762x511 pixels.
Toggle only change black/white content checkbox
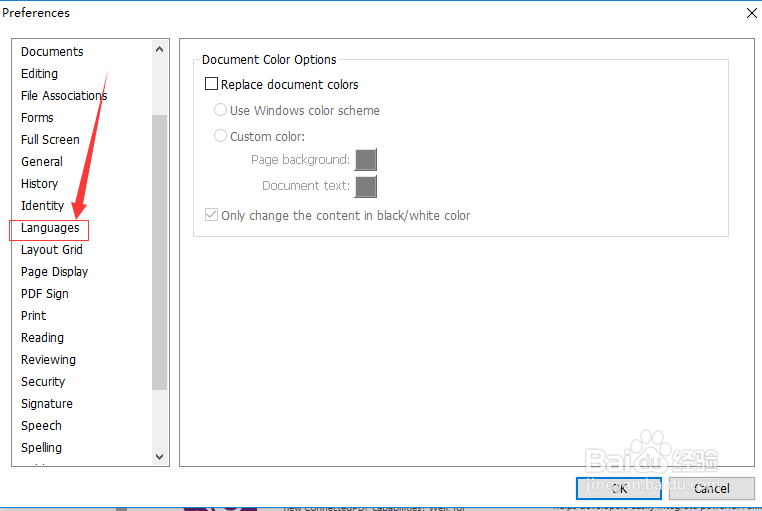coord(211,215)
